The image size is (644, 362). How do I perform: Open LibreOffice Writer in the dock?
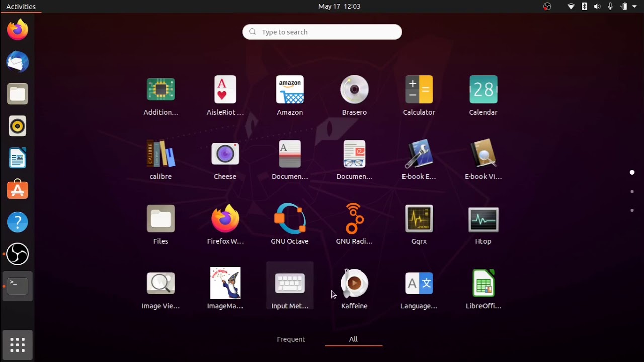[x=18, y=158]
